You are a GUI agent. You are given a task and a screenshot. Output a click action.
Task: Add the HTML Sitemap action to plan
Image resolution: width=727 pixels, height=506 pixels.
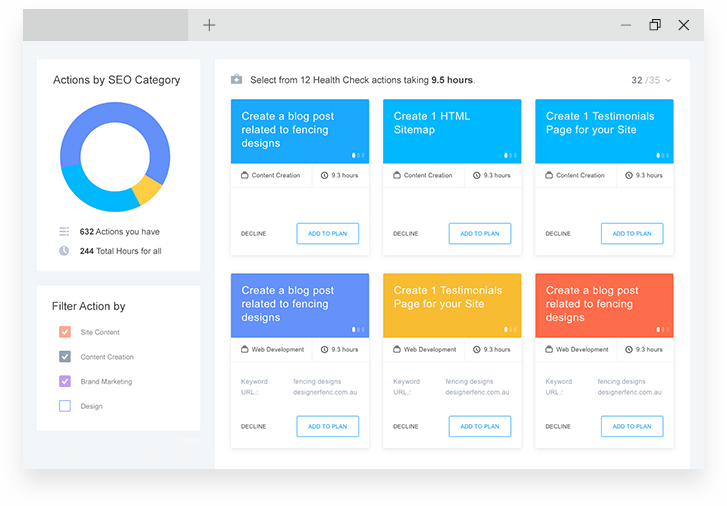tap(479, 234)
